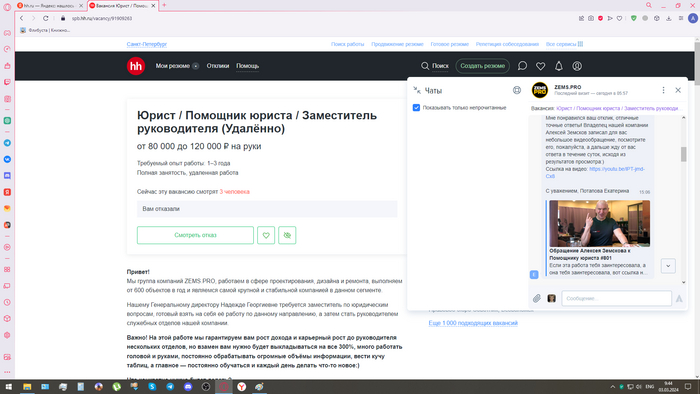Image resolution: width=700 pixels, height=394 pixels.
Task: Open history clock icon in sidebar
Action: coord(7,302)
